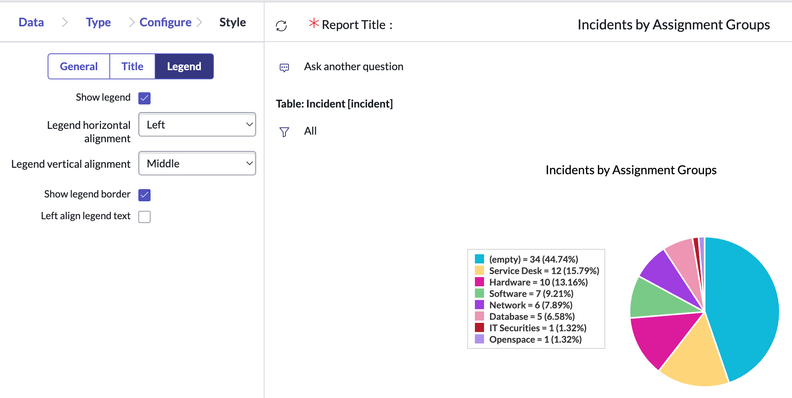Enable Left align legend text checkbox
Viewport: 792px width, 398px height.
tap(144, 217)
